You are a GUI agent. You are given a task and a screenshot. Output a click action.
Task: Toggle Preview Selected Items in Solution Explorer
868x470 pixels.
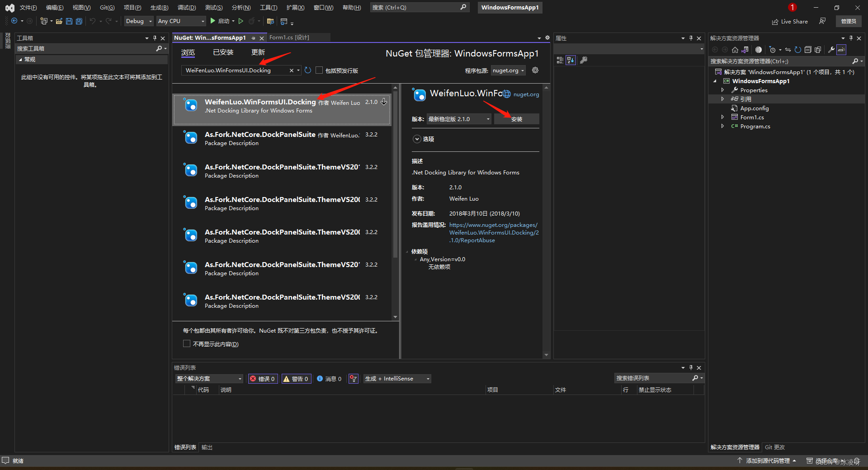(841, 50)
